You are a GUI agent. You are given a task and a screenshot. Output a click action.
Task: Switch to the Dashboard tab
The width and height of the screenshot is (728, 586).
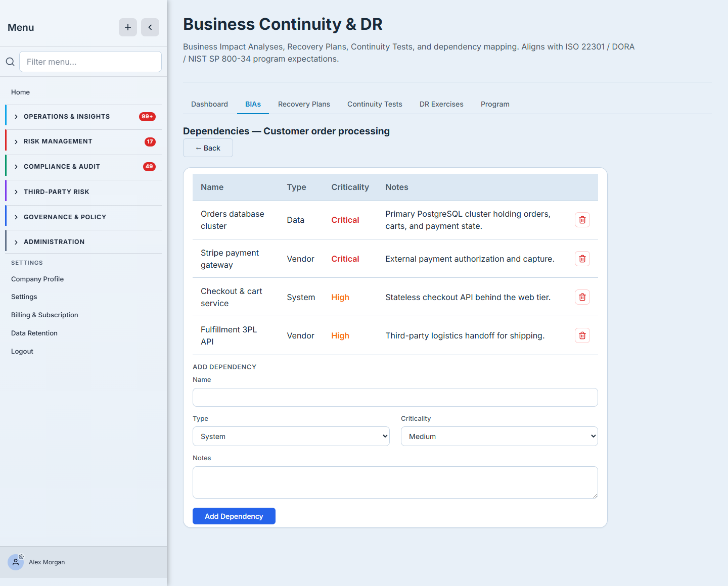[x=209, y=104]
